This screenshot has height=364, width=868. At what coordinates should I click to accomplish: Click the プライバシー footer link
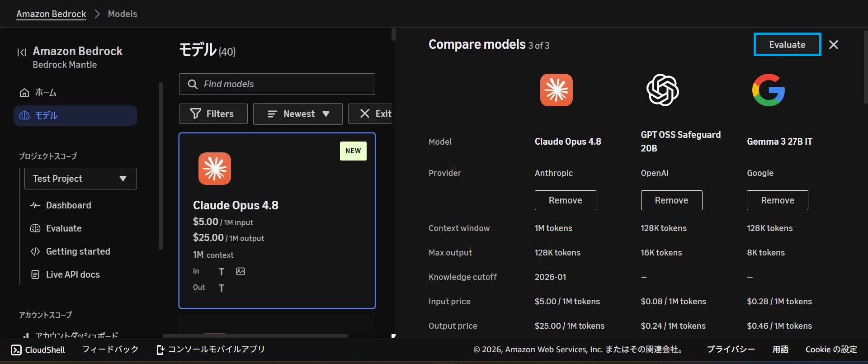(731, 349)
